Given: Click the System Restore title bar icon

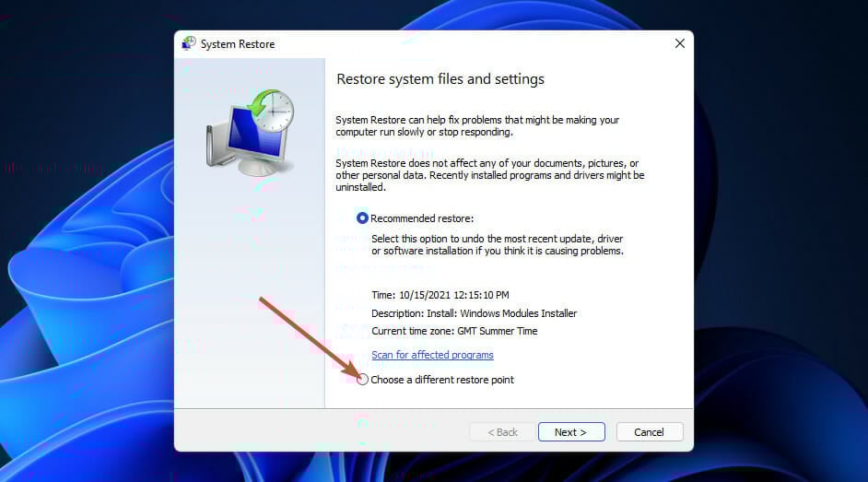Looking at the screenshot, I should coord(189,43).
